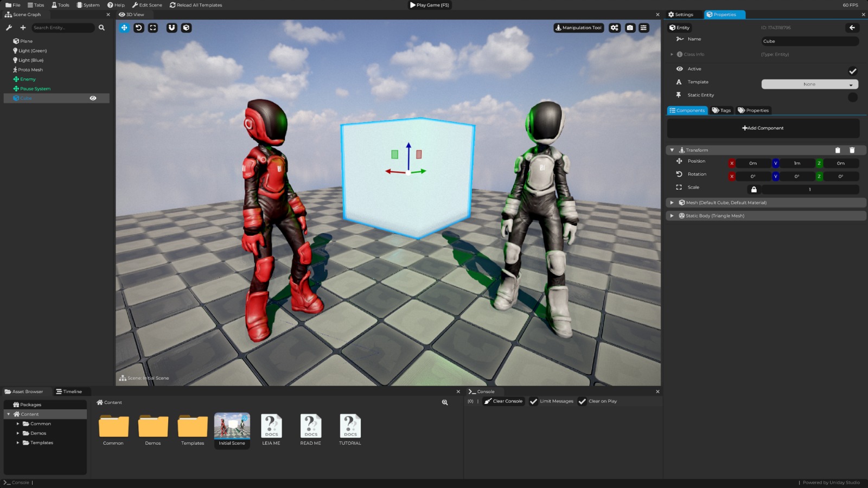
Task: Open the Templates folder in content grid
Action: tap(193, 430)
